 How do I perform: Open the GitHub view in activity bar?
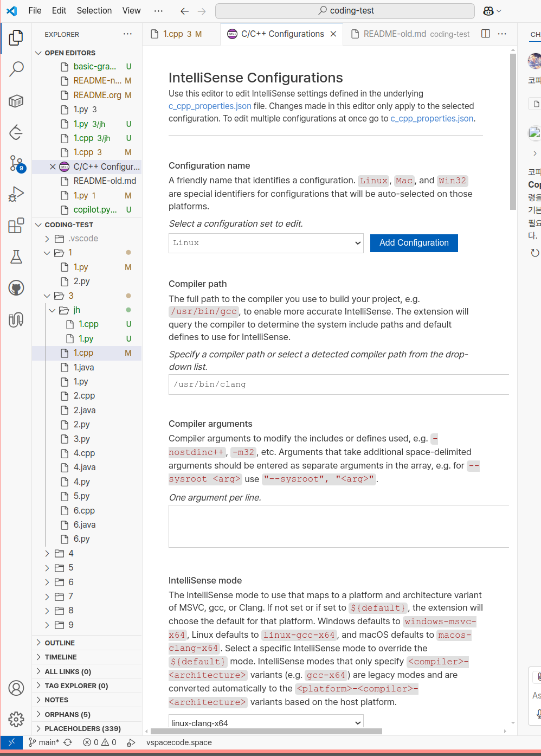(x=16, y=288)
